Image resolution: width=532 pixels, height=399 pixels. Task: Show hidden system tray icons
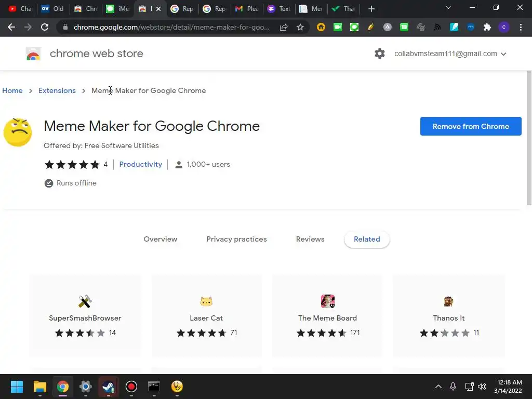[x=438, y=387]
